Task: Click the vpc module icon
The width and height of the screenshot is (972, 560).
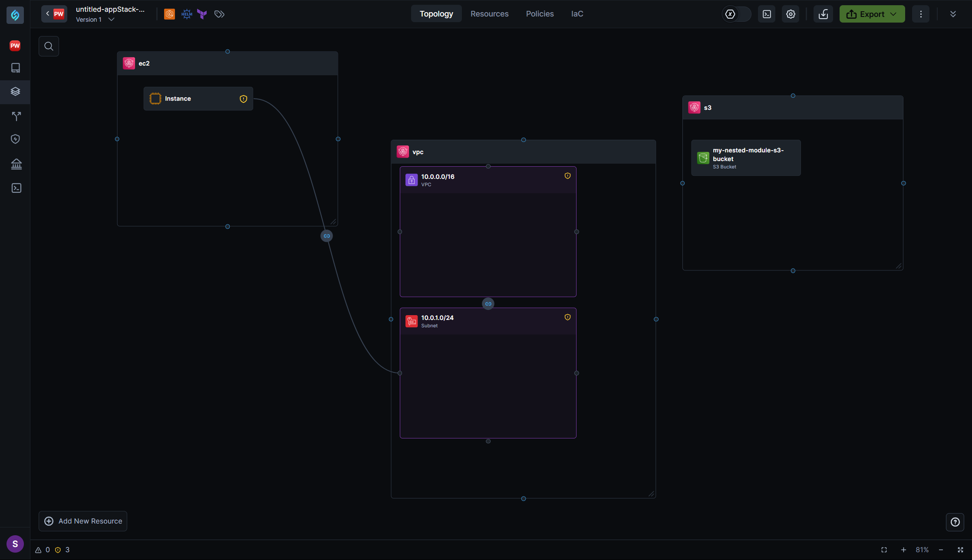Action: click(403, 152)
